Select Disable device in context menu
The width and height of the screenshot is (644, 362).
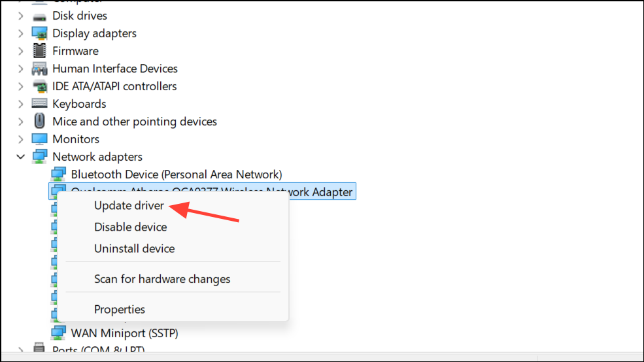click(x=130, y=227)
